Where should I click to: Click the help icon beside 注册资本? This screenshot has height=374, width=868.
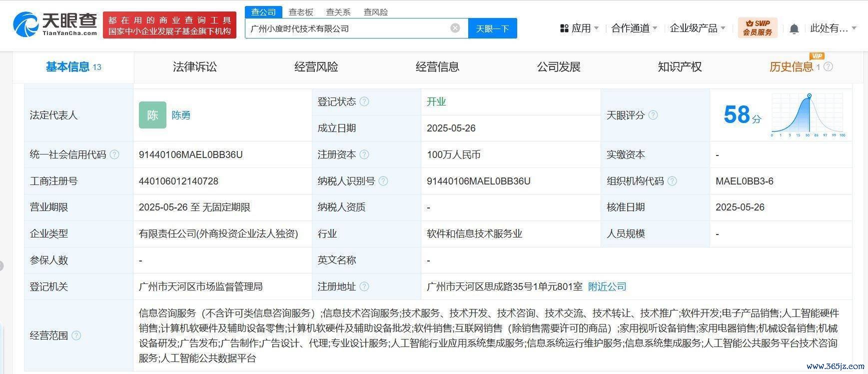coord(364,154)
